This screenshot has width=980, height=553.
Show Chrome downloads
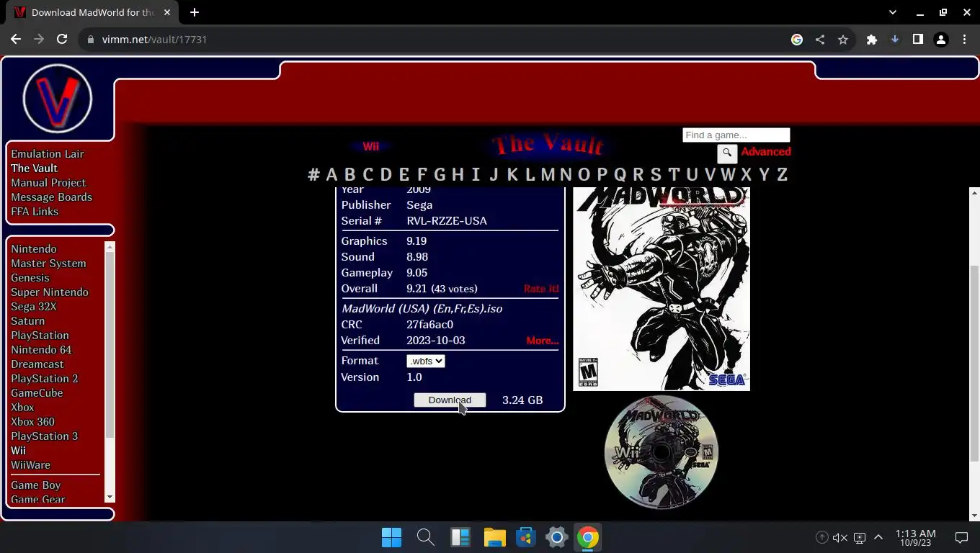(x=895, y=40)
